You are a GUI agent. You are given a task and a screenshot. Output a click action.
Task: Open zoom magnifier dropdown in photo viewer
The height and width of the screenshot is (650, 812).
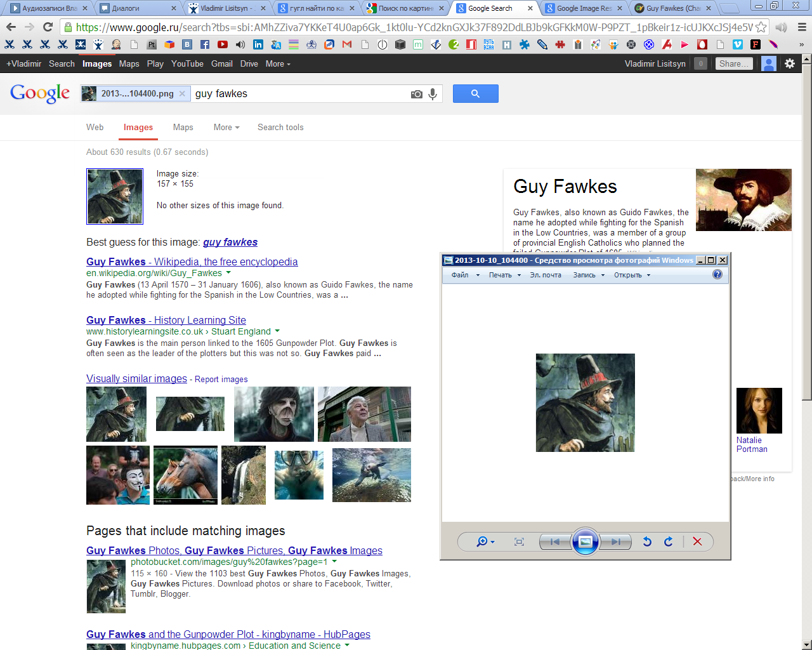coord(485,541)
